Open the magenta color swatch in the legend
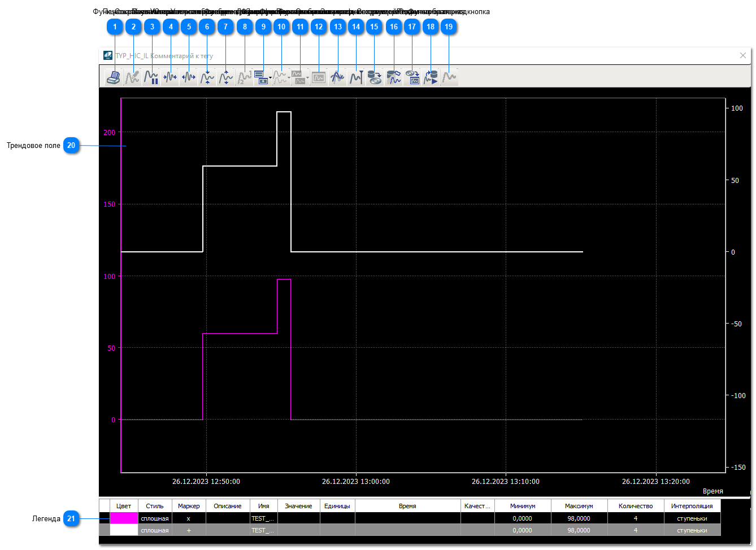Image resolution: width=756 pixels, height=550 pixels. tap(124, 518)
